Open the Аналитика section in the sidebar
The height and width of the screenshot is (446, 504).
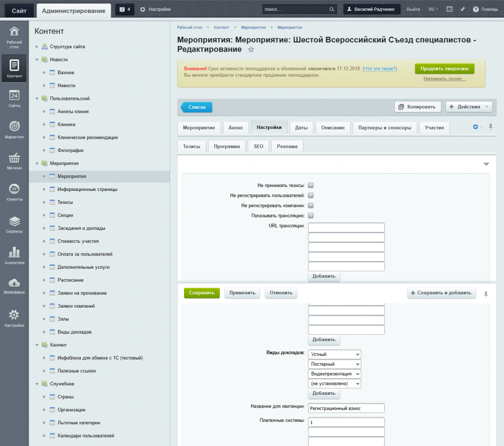14,255
